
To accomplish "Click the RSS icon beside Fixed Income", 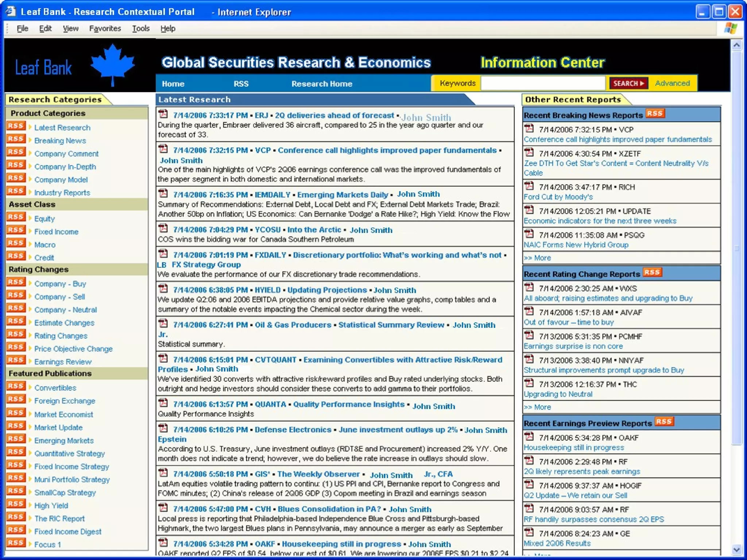I will (16, 230).
